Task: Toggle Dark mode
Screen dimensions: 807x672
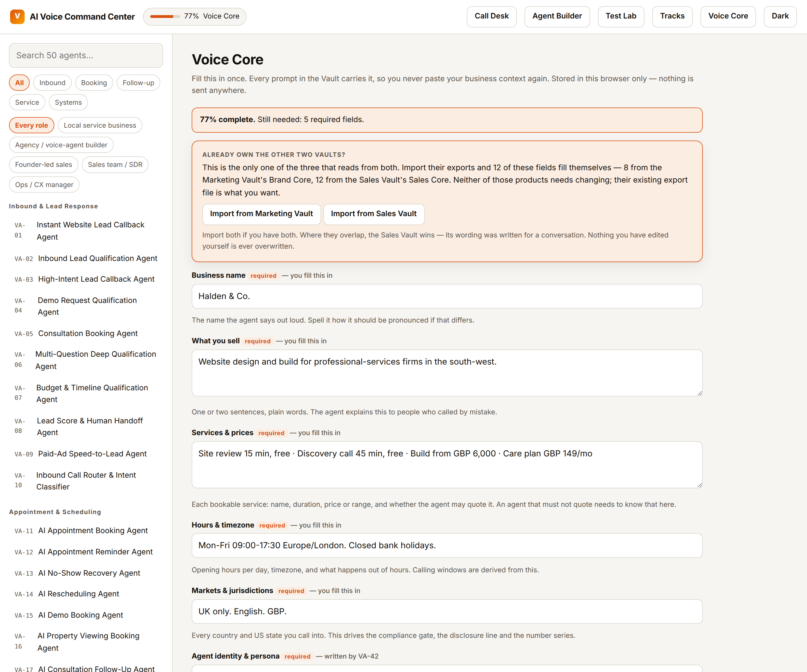Action: (x=780, y=17)
